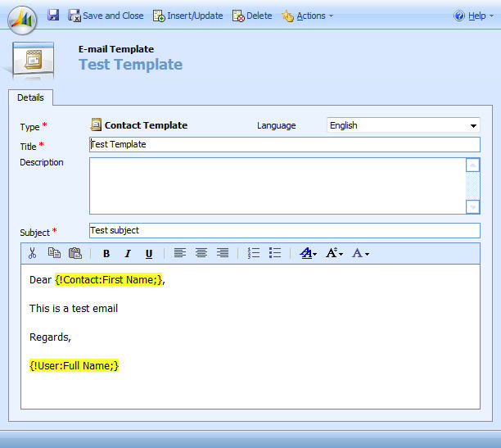The height and width of the screenshot is (448, 501).
Task: Click the Save disk icon
Action: [x=53, y=16]
